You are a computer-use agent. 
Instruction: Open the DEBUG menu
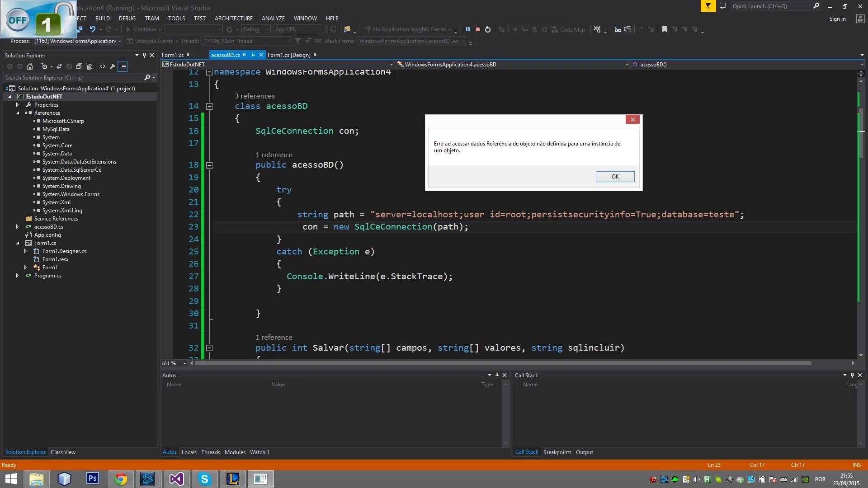tap(127, 19)
